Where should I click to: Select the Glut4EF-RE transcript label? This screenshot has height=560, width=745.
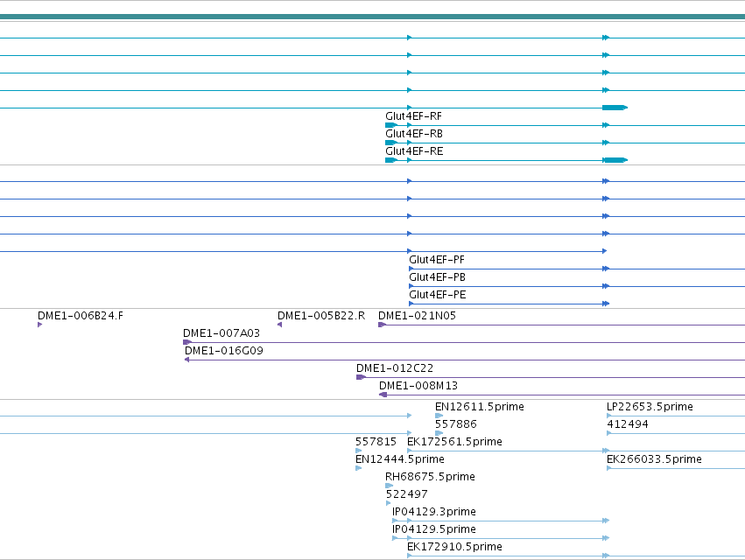[x=414, y=151]
